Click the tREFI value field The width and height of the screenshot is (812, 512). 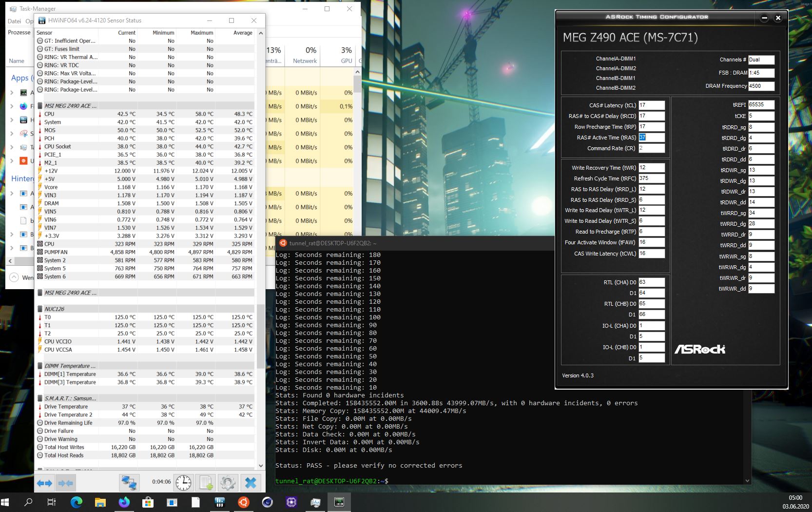761,105
